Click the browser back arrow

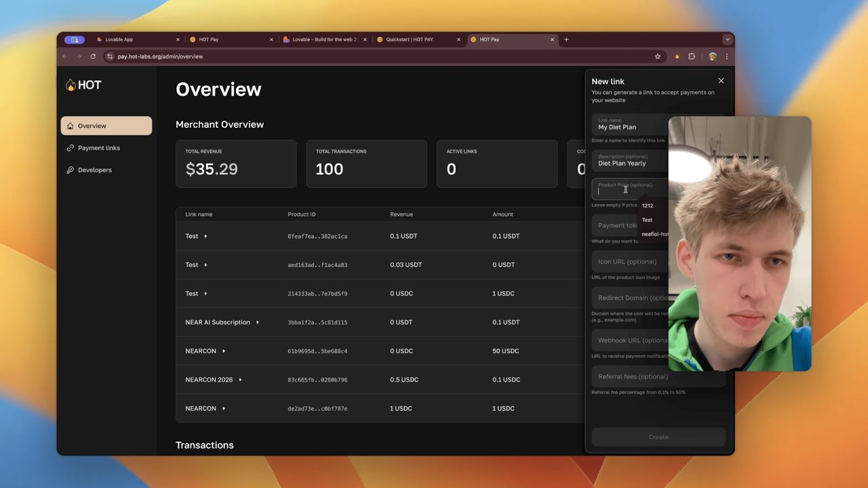tap(65, 56)
